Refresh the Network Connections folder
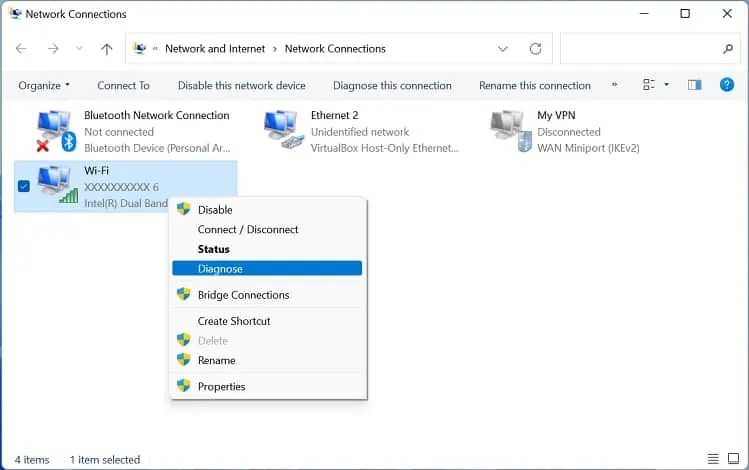749x470 pixels. [536, 48]
